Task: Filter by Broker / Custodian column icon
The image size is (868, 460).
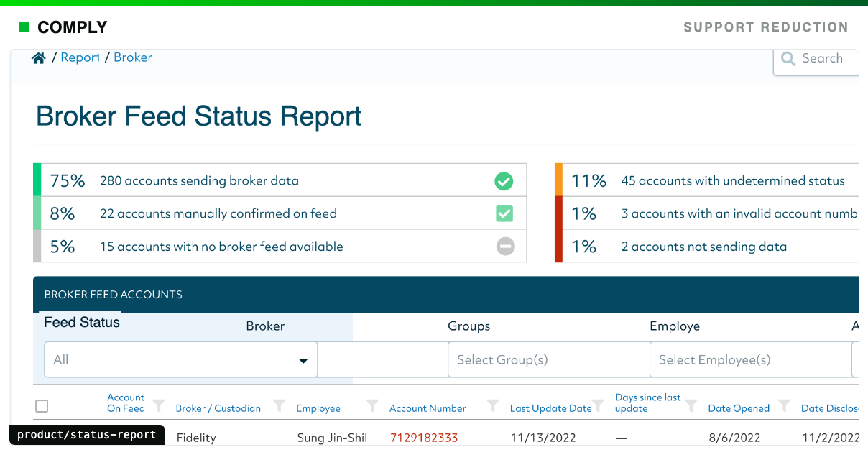Action: (280, 405)
